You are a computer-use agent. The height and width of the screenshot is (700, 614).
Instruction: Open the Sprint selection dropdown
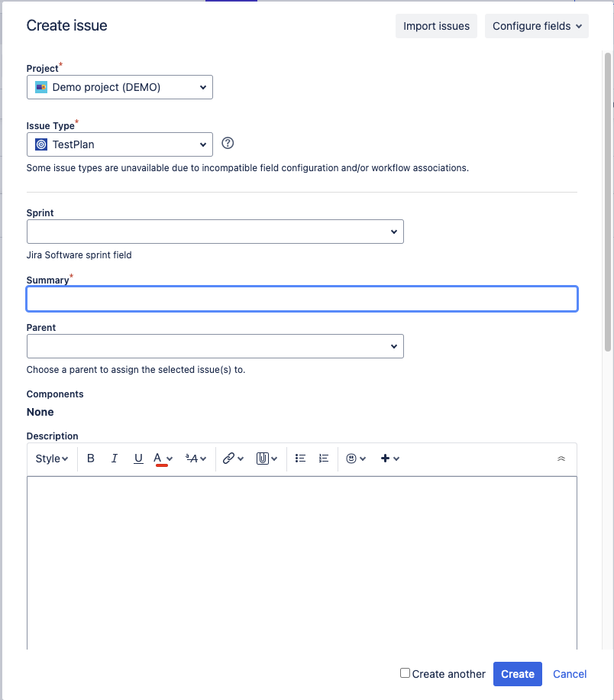[x=215, y=232]
